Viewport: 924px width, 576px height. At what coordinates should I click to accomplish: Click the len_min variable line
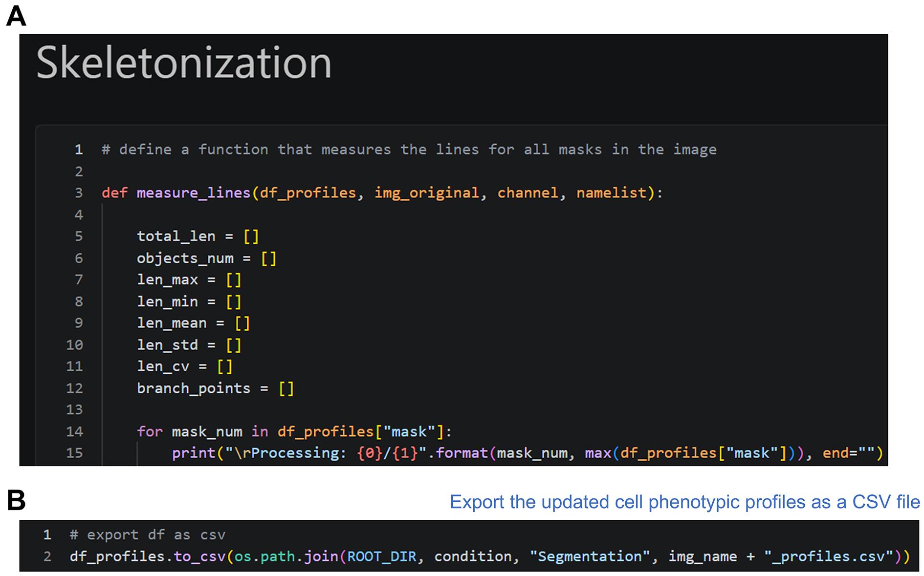(x=189, y=301)
